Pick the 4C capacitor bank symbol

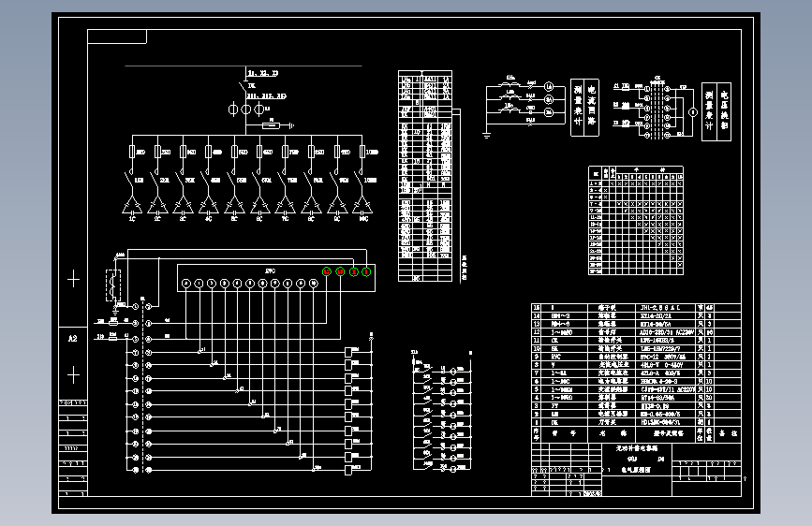(209, 206)
